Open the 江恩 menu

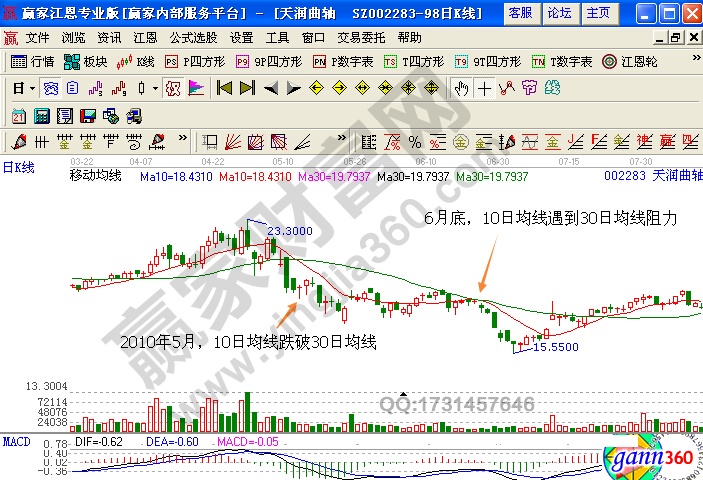pos(145,38)
